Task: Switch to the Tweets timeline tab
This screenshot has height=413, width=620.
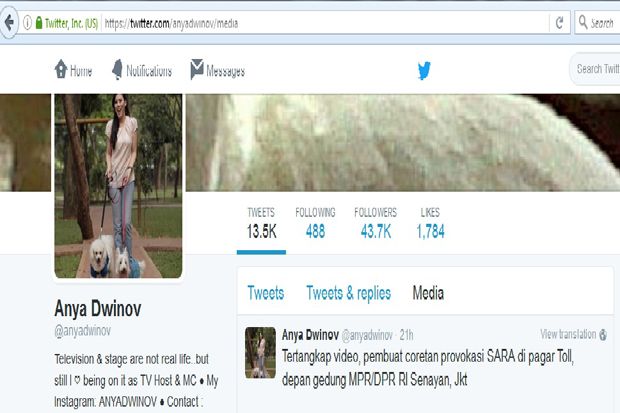Action: pyautogui.click(x=266, y=293)
